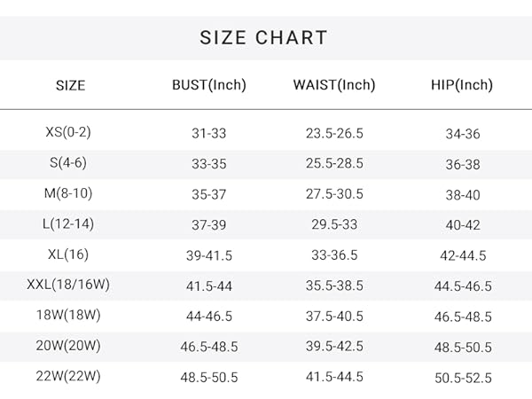
Task: Click the 22W(22W) size row label
Action: click(68, 376)
